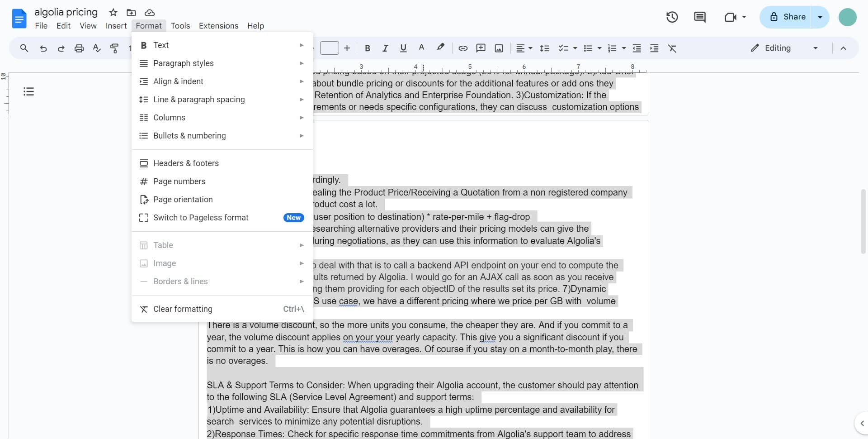
Task: Click the highlight color pen icon
Action: [440, 48]
